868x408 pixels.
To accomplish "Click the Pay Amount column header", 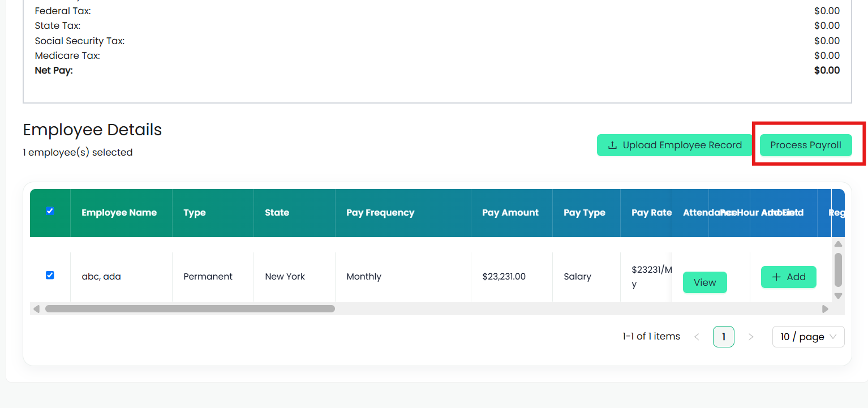I will point(512,213).
